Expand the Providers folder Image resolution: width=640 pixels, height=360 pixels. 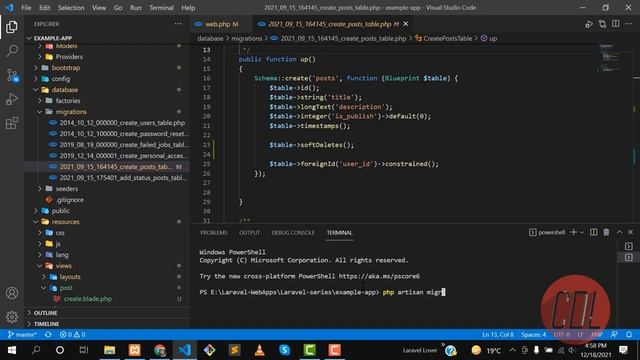tap(40, 57)
